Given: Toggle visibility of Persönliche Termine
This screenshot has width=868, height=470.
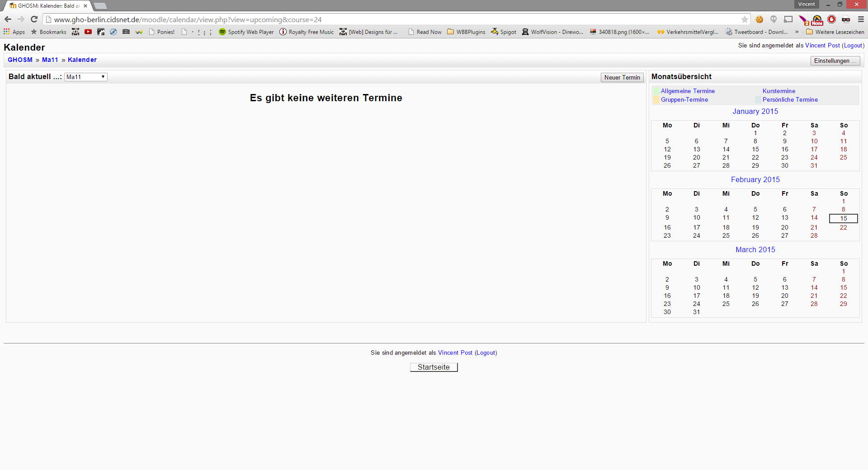Looking at the screenshot, I should click(x=790, y=100).
